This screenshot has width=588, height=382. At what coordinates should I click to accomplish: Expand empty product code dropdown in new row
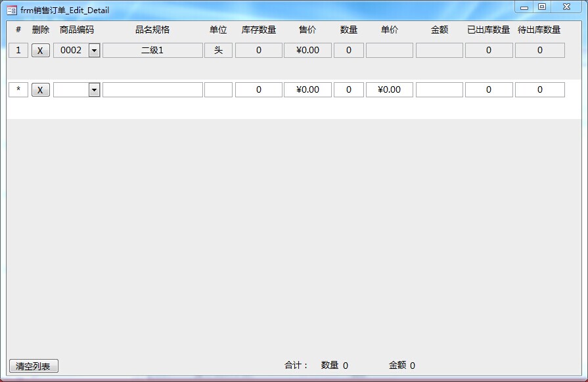click(94, 89)
